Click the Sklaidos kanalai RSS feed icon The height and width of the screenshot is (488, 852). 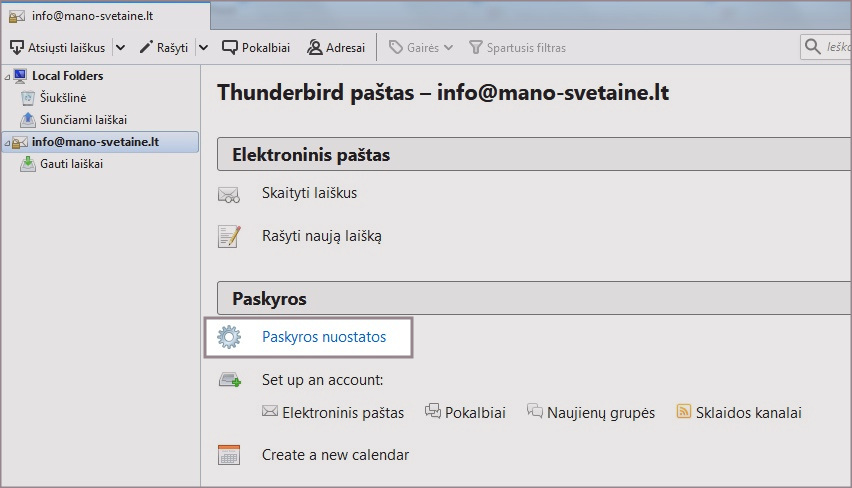pos(685,412)
